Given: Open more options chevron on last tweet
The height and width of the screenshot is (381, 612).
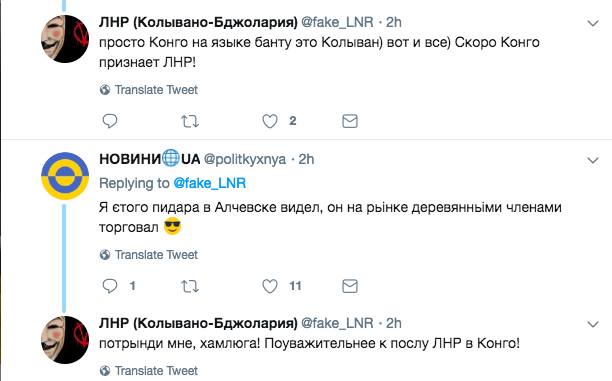Looking at the screenshot, I should click(x=593, y=324).
